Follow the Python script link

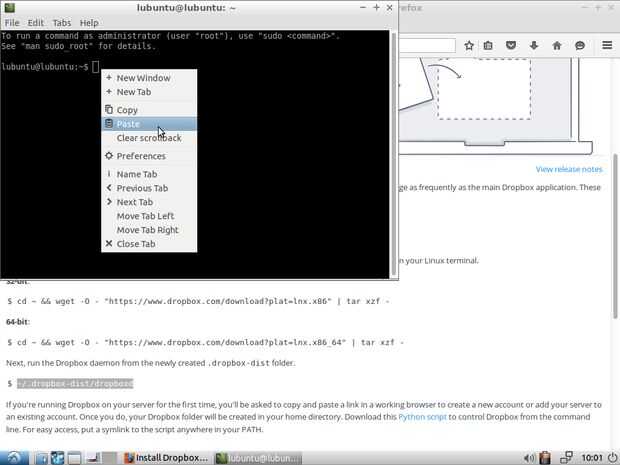422,417
